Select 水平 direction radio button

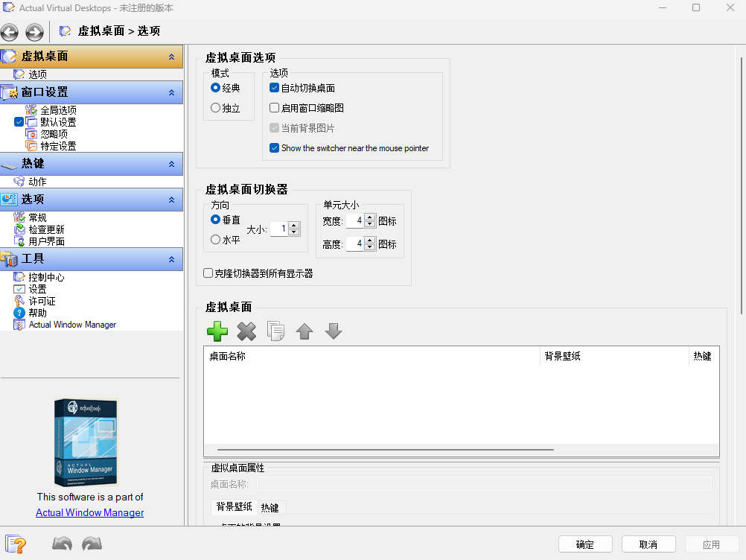pyautogui.click(x=215, y=239)
